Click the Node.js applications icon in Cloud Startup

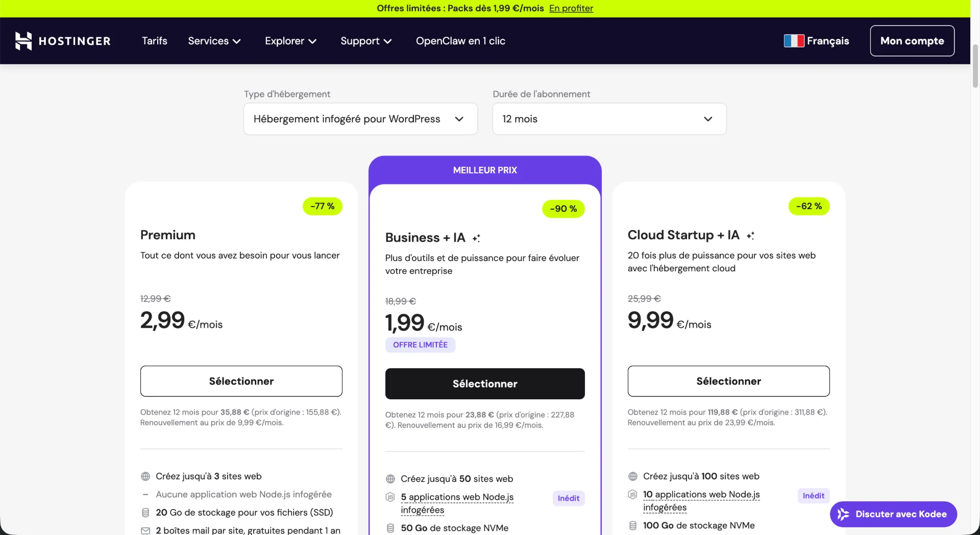632,495
